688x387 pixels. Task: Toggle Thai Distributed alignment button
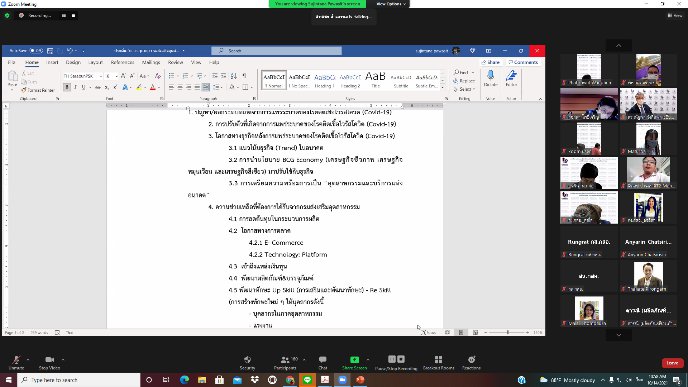pyautogui.click(x=206, y=87)
